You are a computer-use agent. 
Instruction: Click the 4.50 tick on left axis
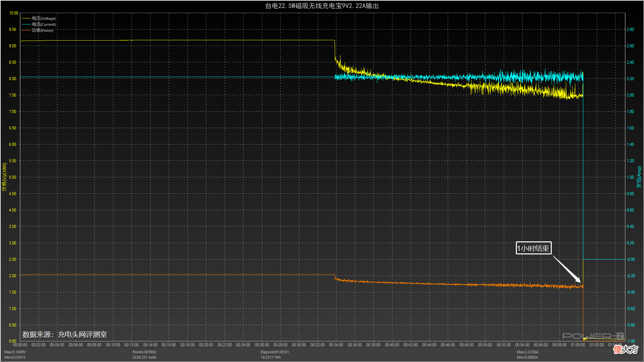point(13,194)
